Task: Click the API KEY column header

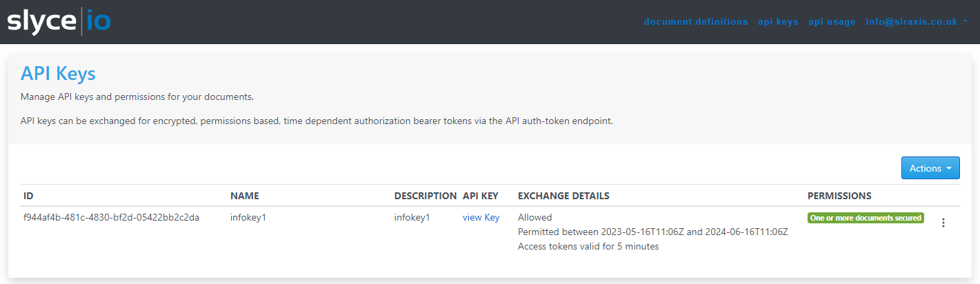Action: (480, 196)
